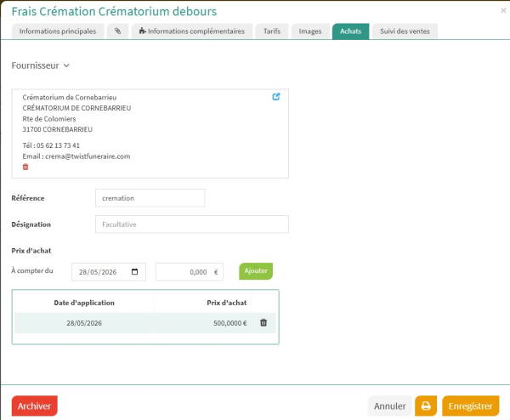Collapse the Fournisseur section
Screen dimensions: 510x420
[66, 65]
